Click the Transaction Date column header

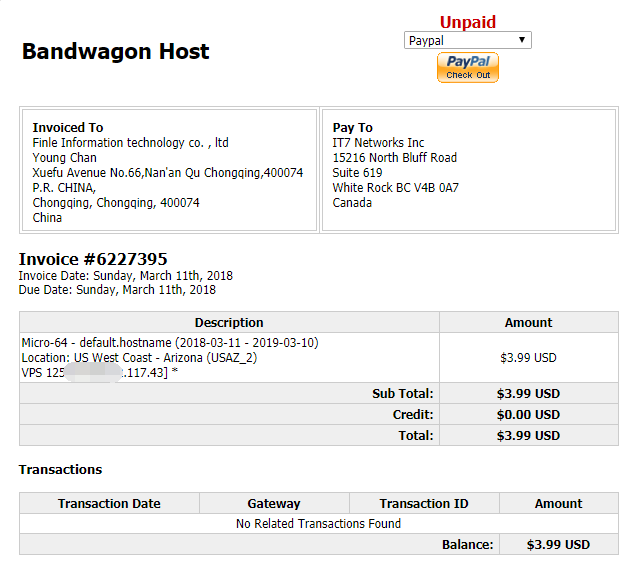pos(109,503)
